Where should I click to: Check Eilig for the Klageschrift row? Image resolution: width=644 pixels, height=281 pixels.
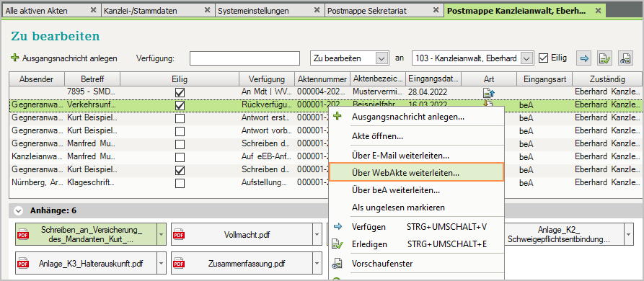[180, 183]
